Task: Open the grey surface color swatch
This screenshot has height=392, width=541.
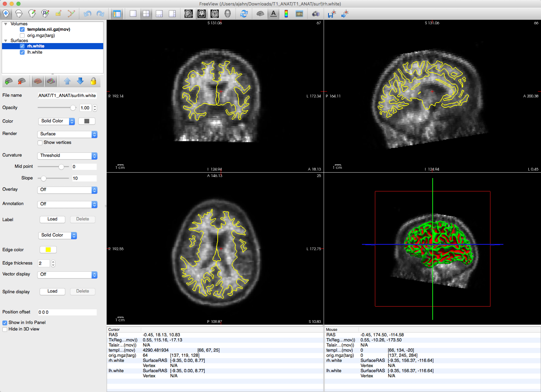Action: pyautogui.click(x=87, y=121)
